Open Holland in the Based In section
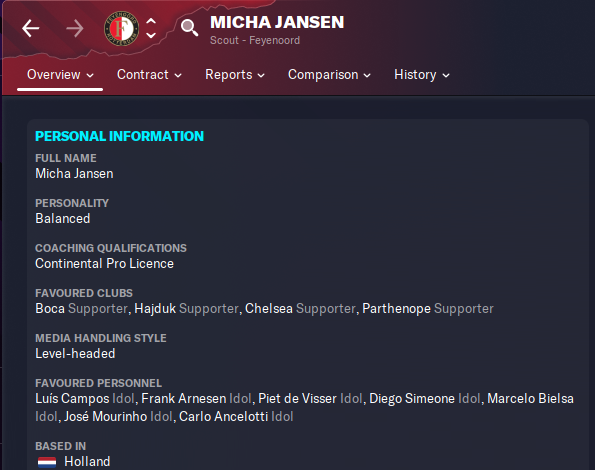Screen dimensions: 595x470 87,462
